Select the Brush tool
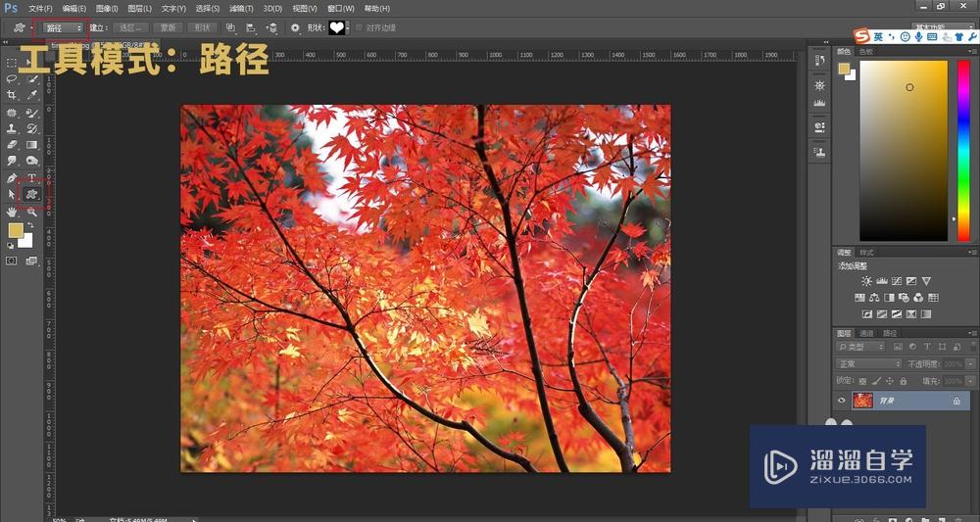Screen dimensions: 980x522 pyautogui.click(x=32, y=113)
